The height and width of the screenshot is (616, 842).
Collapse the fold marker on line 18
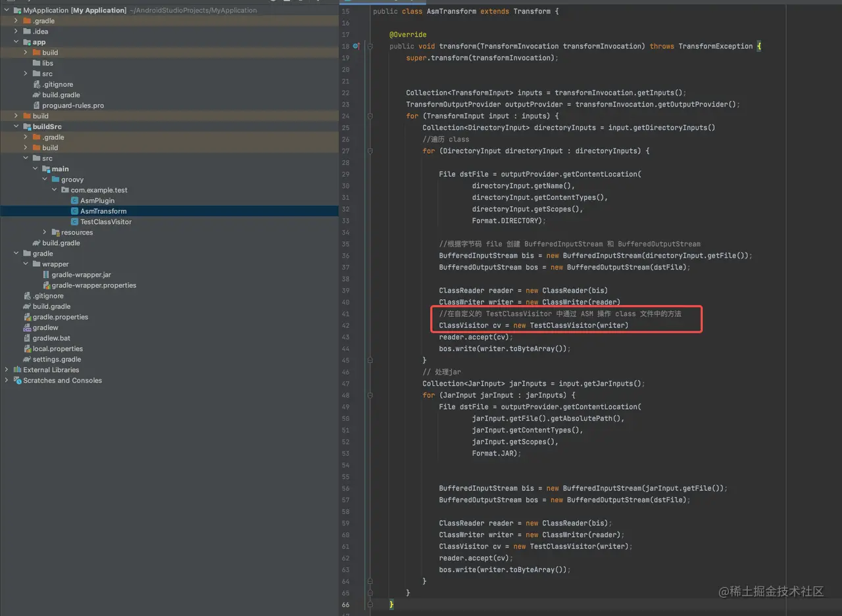[x=370, y=46]
